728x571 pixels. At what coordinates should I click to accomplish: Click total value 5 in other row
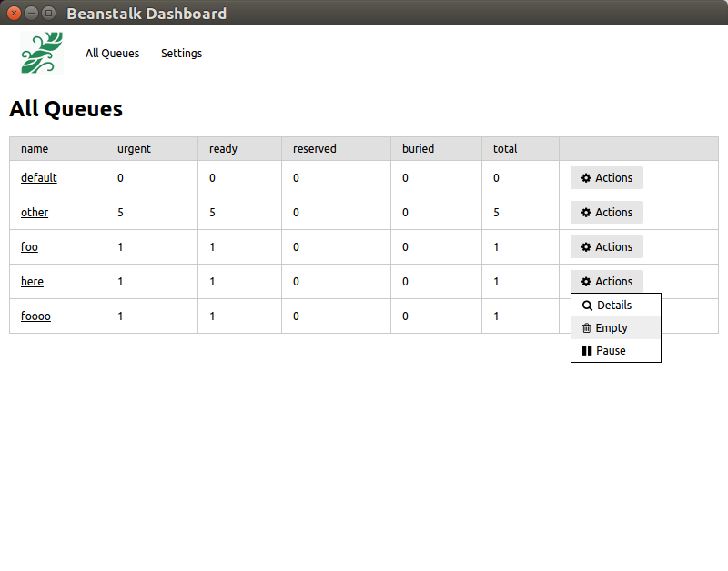point(496,213)
